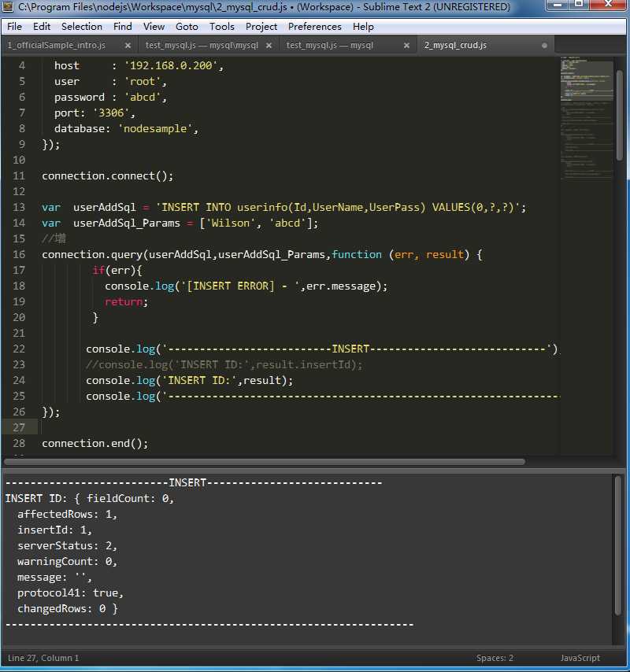Click connection.end(); on line 28
Screen dimensions: 630x672
95,443
